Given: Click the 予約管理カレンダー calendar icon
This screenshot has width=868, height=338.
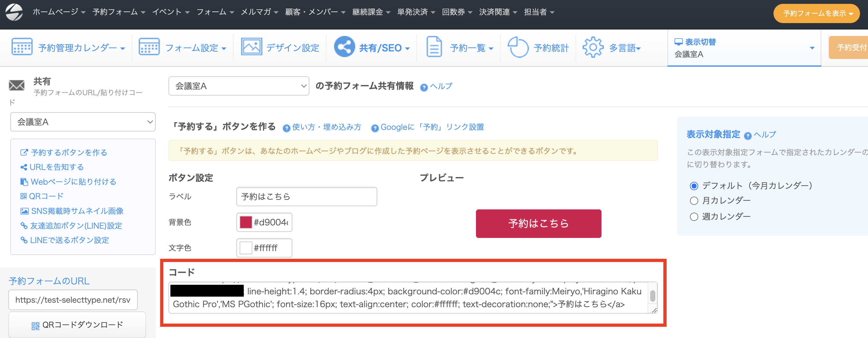Looking at the screenshot, I should click(22, 47).
